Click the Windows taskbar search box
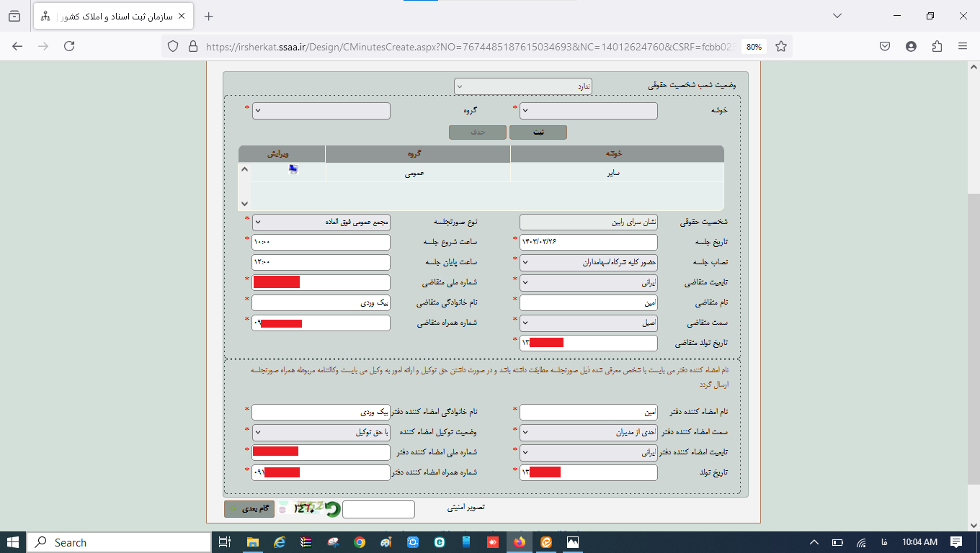This screenshot has height=553, width=980. (119, 542)
